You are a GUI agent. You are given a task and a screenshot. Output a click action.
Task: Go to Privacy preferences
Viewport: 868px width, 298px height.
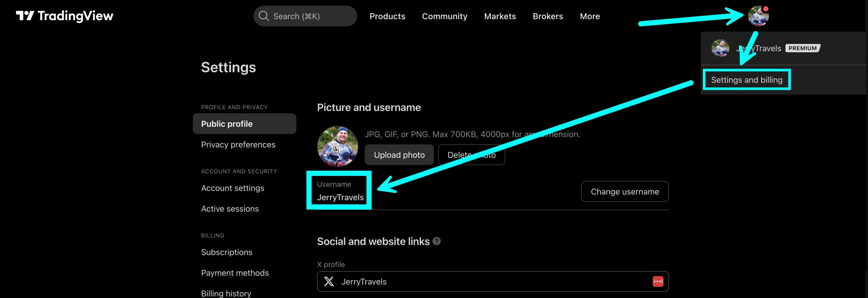(x=238, y=144)
